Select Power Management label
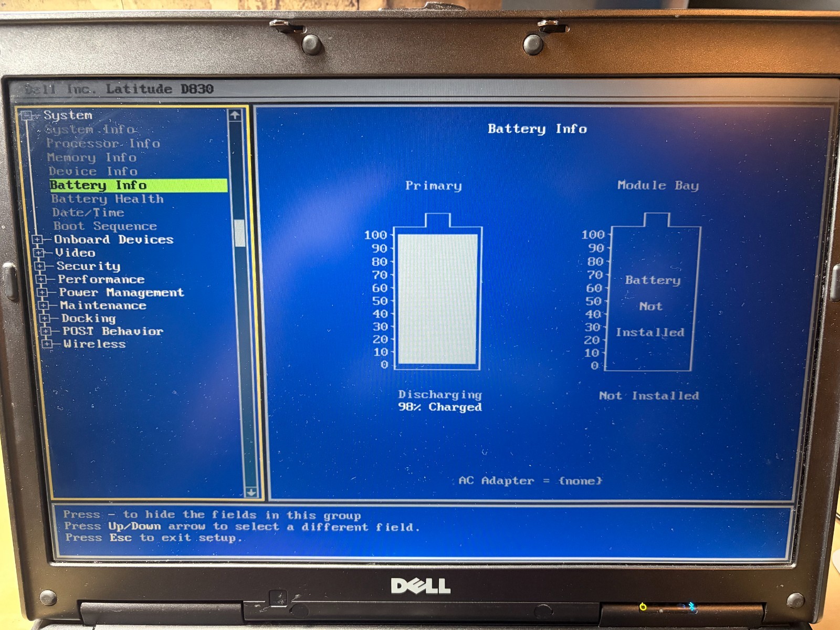This screenshot has width=840, height=630. point(122,292)
